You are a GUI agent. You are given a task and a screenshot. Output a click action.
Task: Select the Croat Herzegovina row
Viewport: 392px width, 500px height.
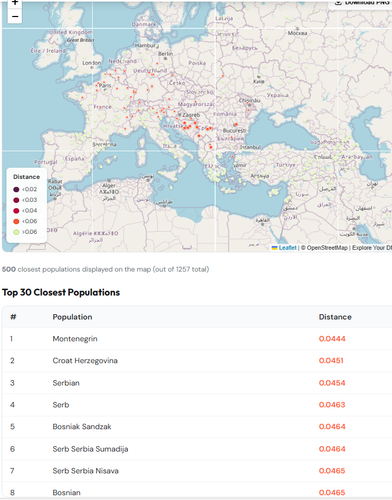197,361
